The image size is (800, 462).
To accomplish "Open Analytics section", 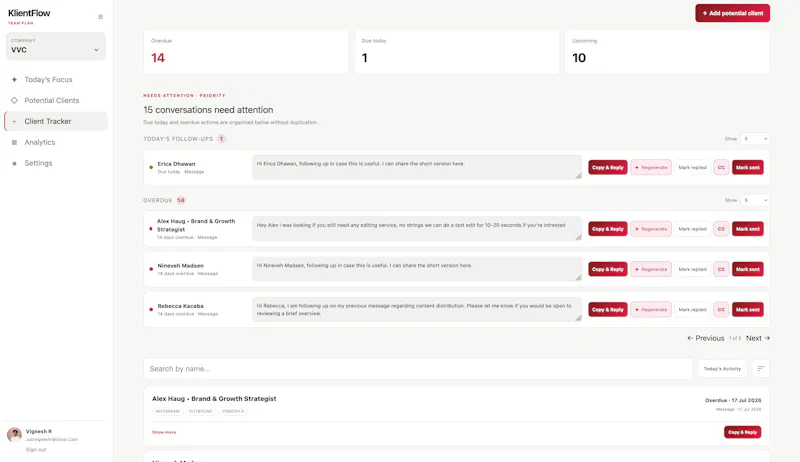I will tap(56, 142).
